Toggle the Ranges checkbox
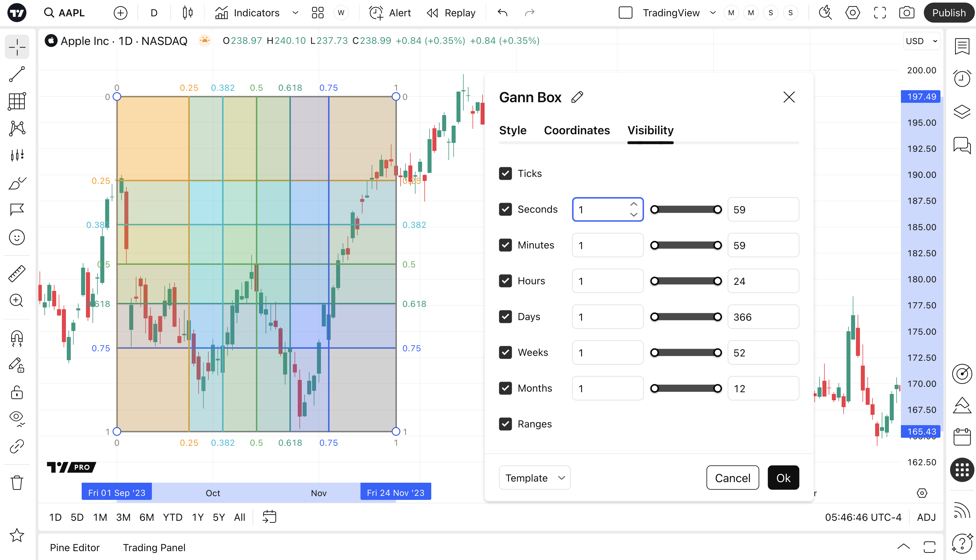Image resolution: width=976 pixels, height=560 pixels. point(505,424)
